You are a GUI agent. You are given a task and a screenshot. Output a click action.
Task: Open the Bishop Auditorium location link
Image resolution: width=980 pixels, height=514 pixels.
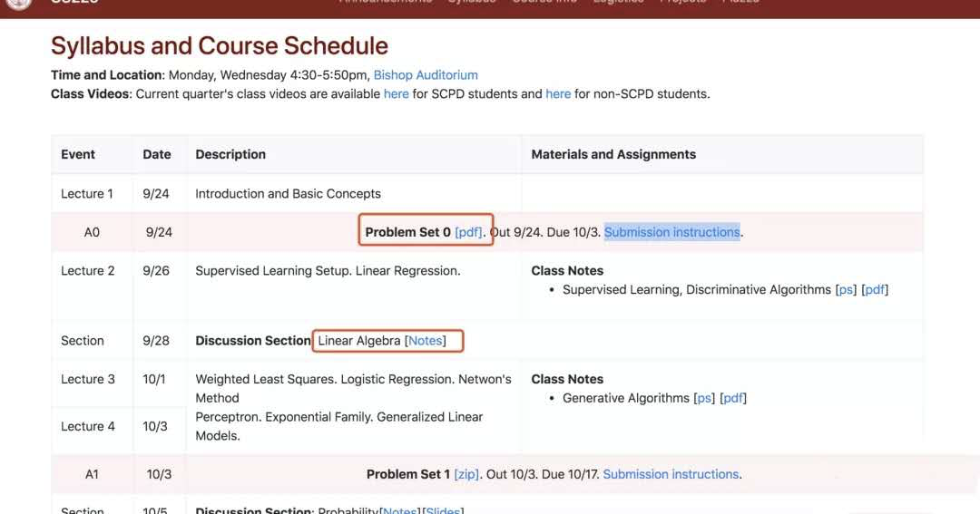(x=426, y=75)
